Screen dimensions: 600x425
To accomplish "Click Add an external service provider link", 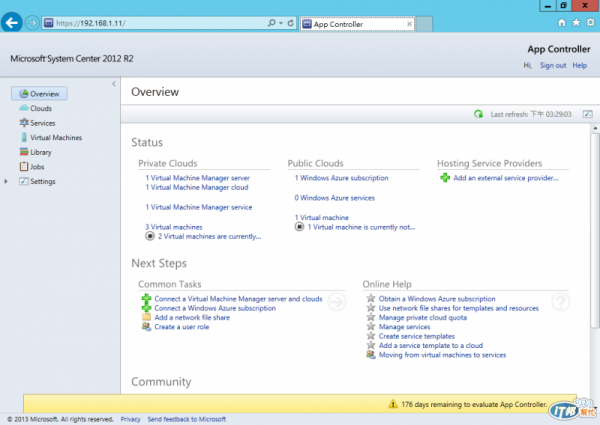I will pyautogui.click(x=505, y=178).
